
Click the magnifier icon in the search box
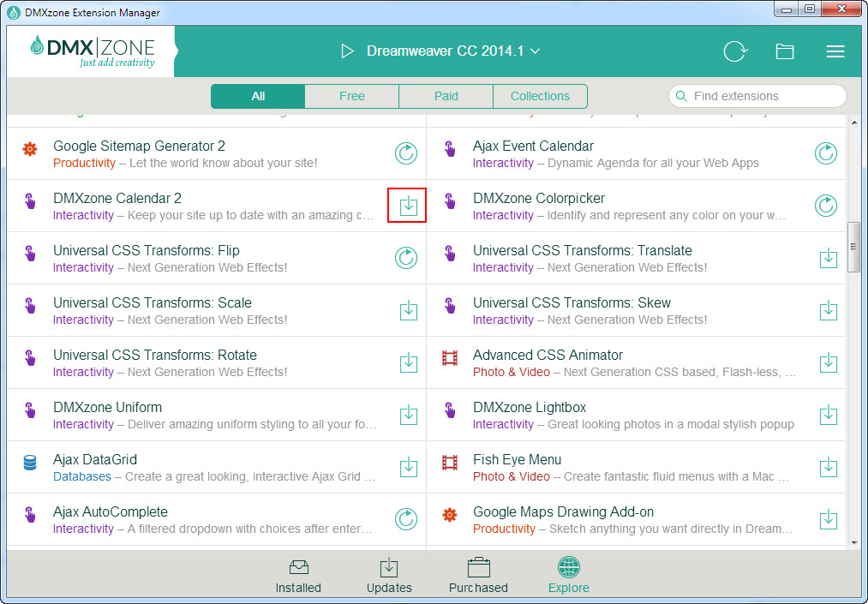tap(681, 96)
